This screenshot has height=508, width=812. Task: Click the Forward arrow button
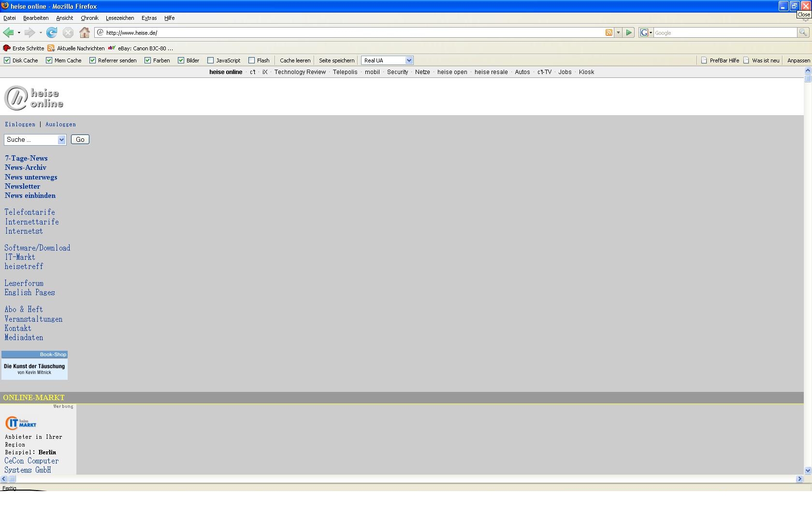click(29, 32)
